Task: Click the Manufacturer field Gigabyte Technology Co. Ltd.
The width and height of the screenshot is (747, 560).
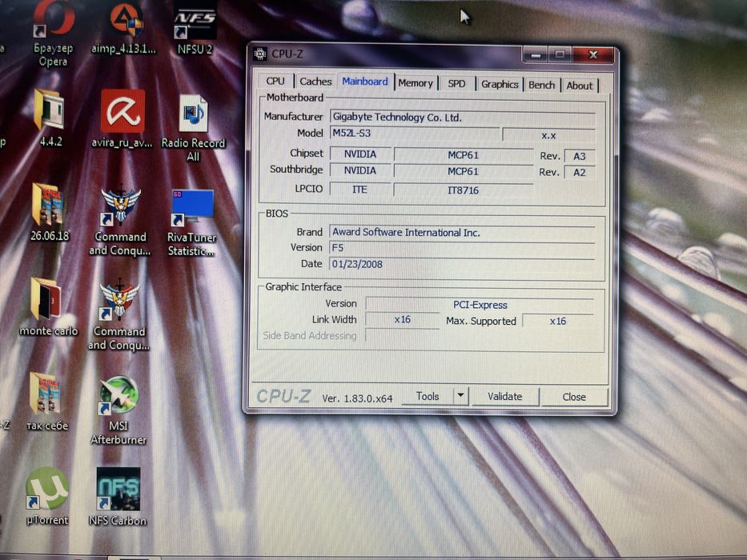Action: pos(462,117)
